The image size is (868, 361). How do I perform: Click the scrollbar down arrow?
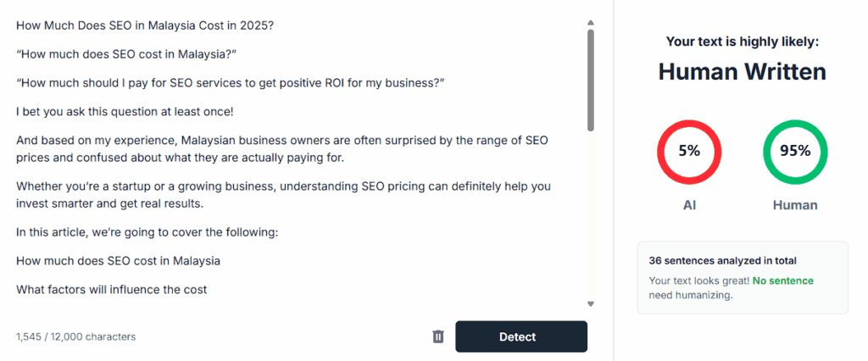tap(591, 303)
